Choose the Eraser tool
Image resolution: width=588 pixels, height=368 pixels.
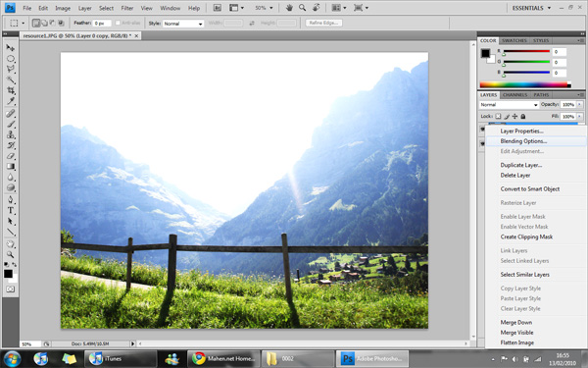pyautogui.click(x=11, y=156)
